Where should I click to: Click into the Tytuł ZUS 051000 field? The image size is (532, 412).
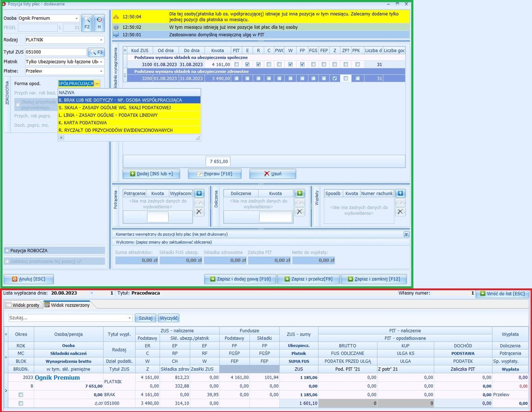56,52
